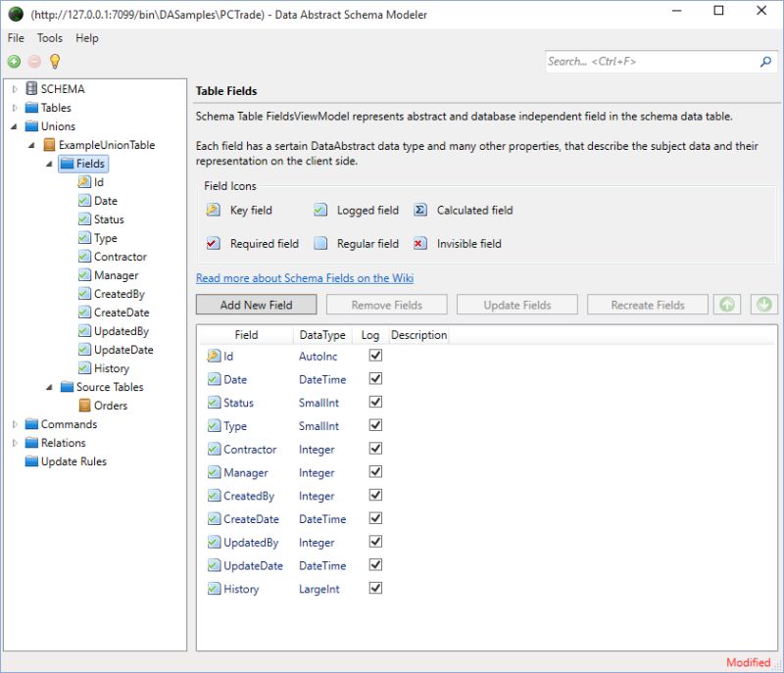Click the Source Tables folder icon
This screenshot has width=784, height=673.
tap(67, 387)
